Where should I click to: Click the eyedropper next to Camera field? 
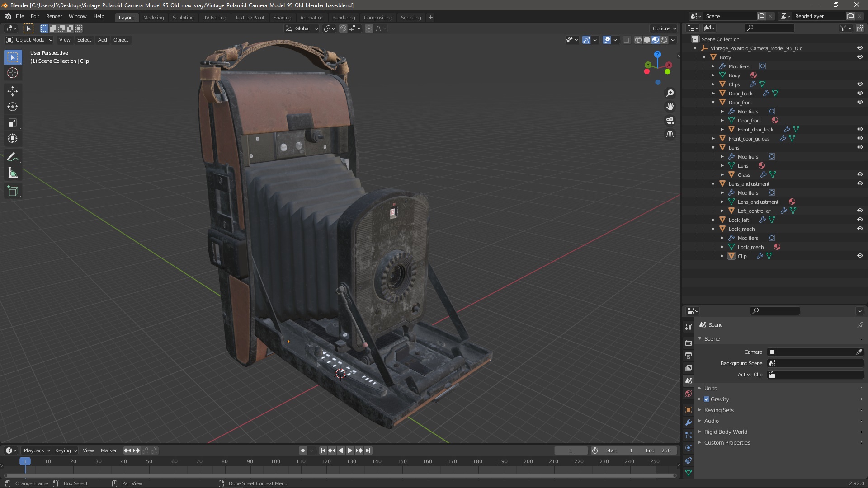(859, 352)
